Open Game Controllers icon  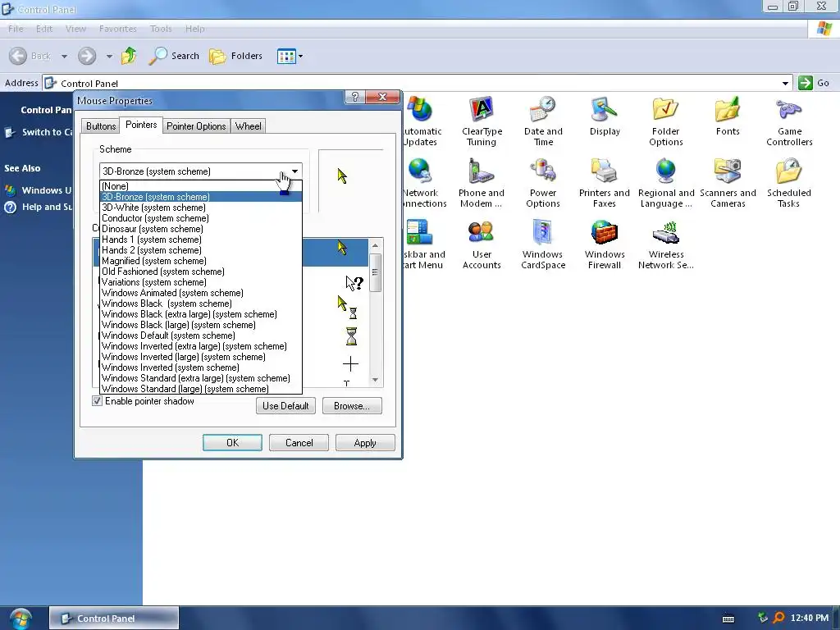pos(789,121)
